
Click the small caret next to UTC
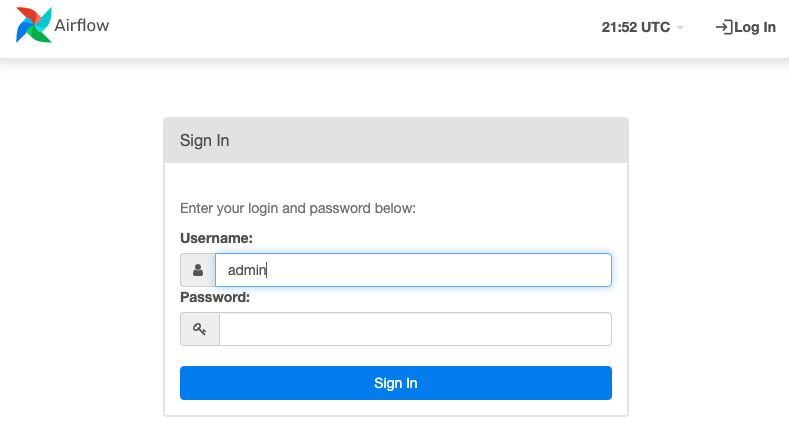[680, 28]
